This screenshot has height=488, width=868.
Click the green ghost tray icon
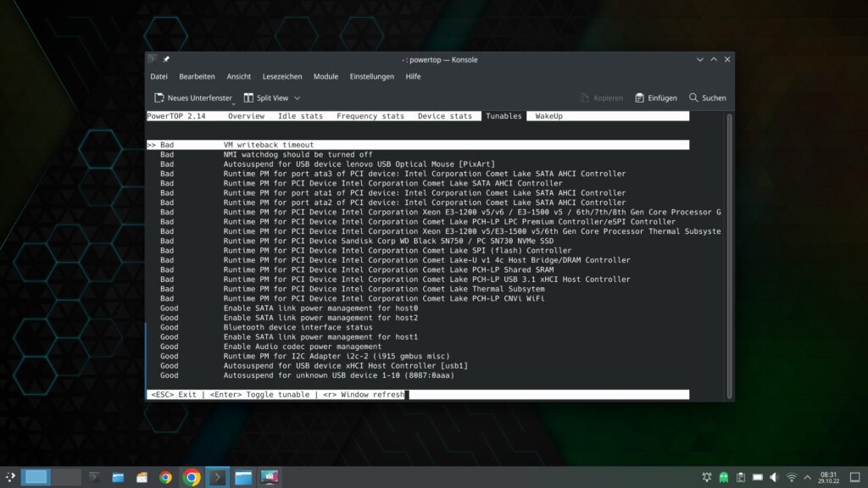pyautogui.click(x=724, y=477)
